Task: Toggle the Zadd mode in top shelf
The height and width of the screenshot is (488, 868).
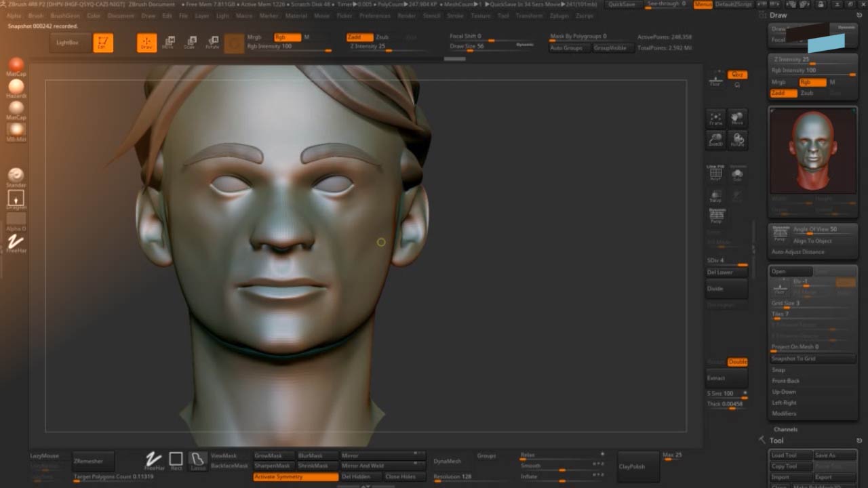Action: (x=359, y=37)
